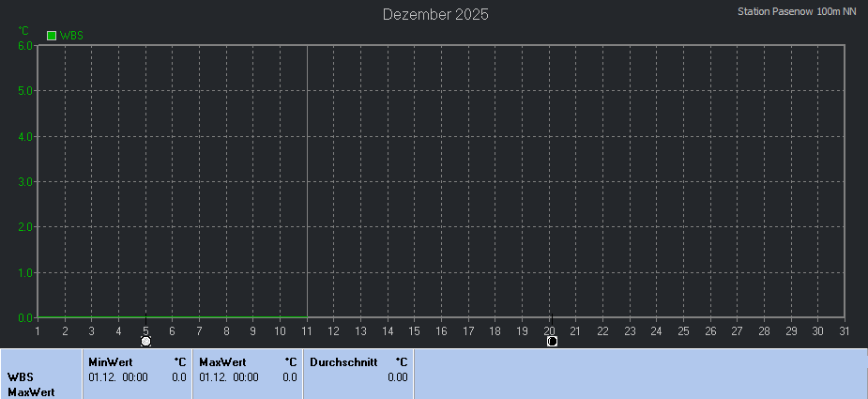Image resolution: width=868 pixels, height=399 pixels.
Task: Click the 3.0 y-axis label
Action: [25, 181]
